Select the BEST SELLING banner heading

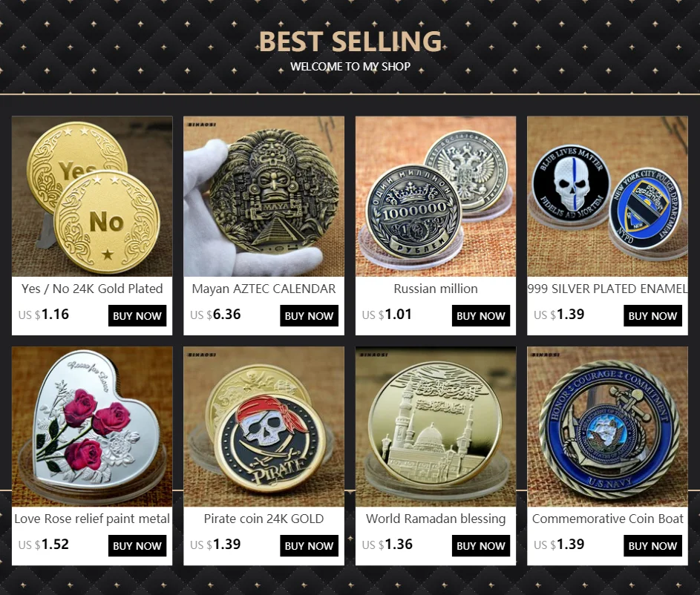(350, 41)
